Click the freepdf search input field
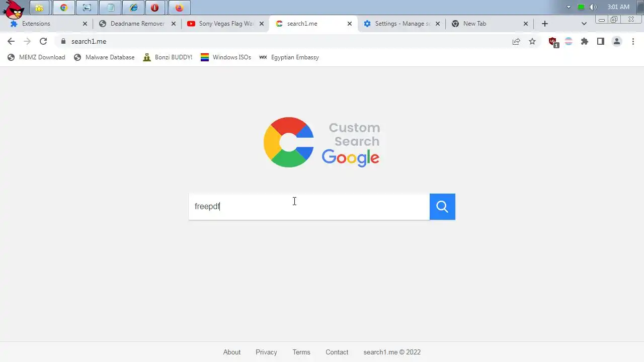Image resolution: width=644 pixels, height=362 pixels. (309, 207)
